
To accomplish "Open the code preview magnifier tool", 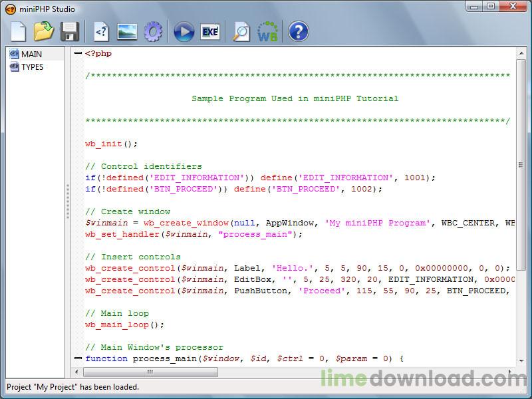I will pos(239,31).
